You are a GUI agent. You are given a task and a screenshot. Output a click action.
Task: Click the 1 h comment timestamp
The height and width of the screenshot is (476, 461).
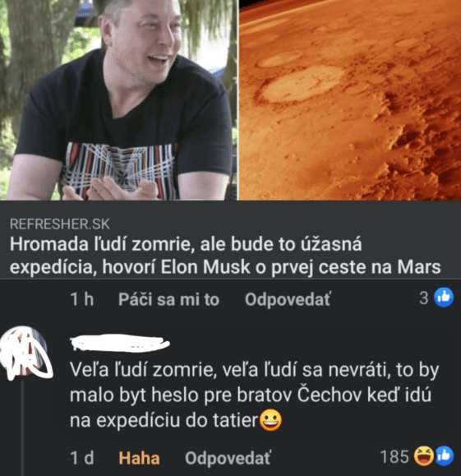click(x=82, y=299)
